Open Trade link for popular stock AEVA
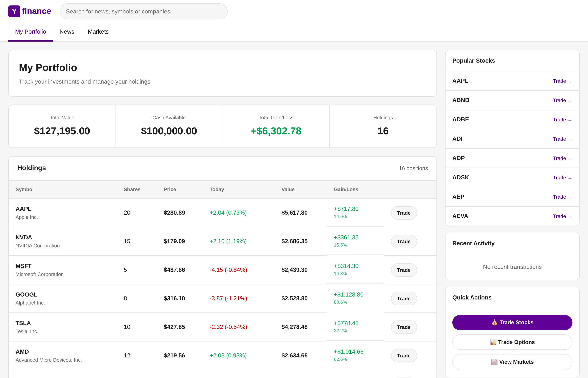The image size is (588, 378). coord(562,216)
